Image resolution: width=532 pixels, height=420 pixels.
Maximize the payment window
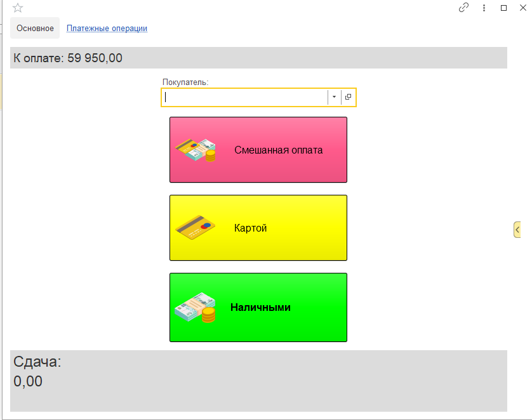(x=503, y=8)
